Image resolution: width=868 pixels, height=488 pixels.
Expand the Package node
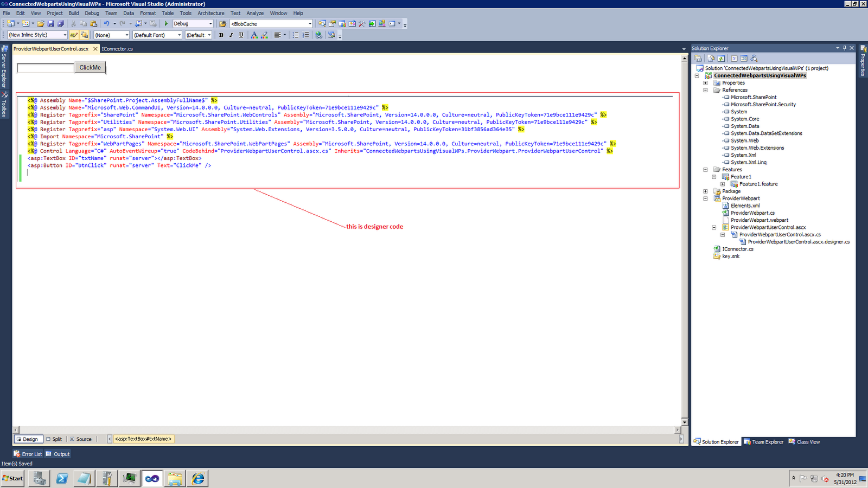(x=705, y=191)
